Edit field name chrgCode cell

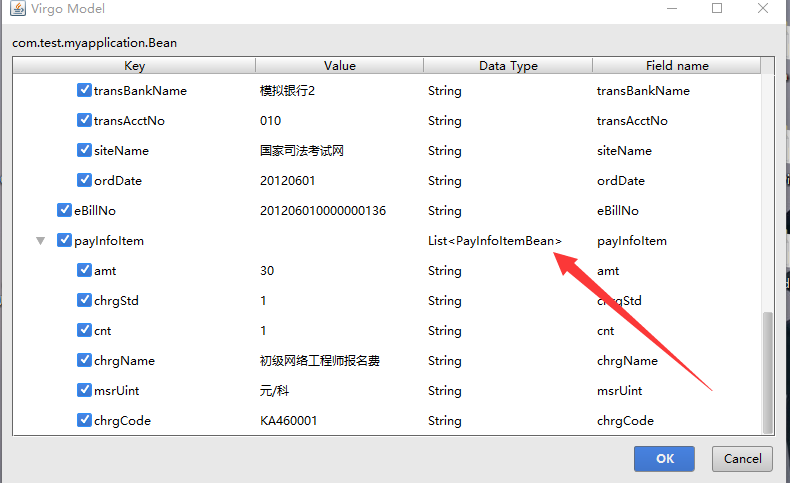[625, 421]
